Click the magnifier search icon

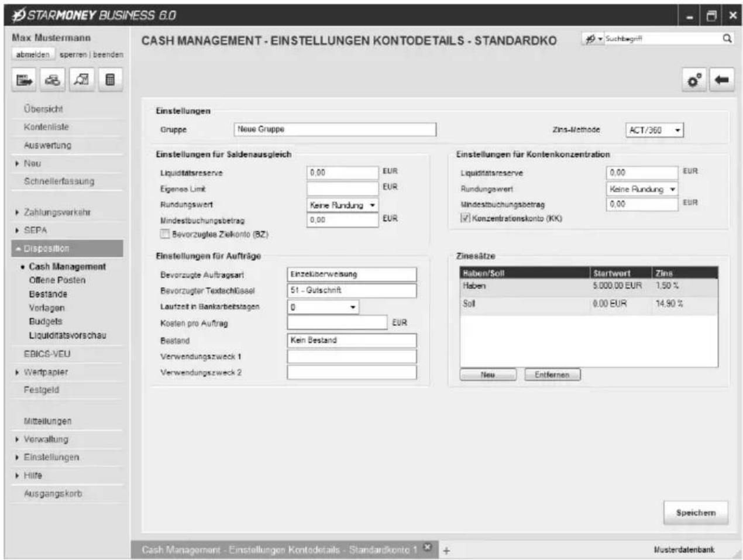tap(727, 39)
